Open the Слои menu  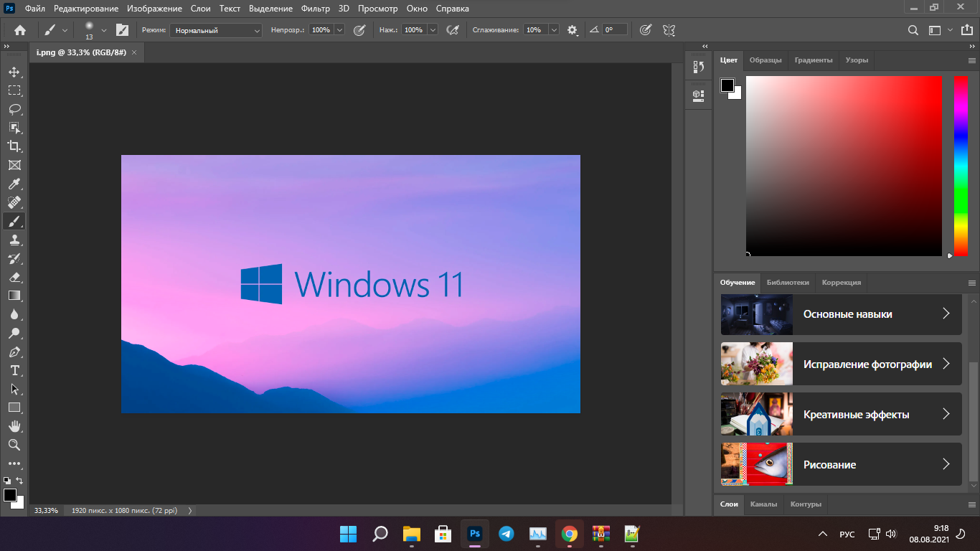201,9
